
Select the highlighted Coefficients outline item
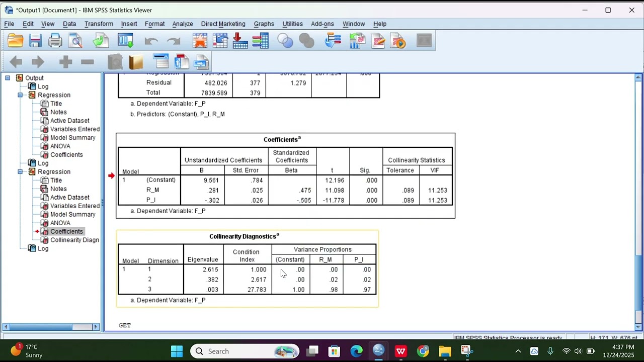66,231
